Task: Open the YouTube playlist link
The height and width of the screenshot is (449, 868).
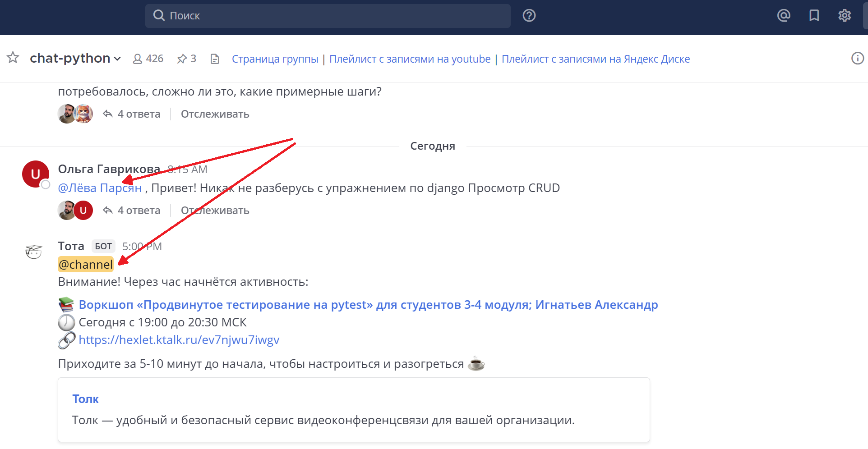Action: click(x=410, y=59)
